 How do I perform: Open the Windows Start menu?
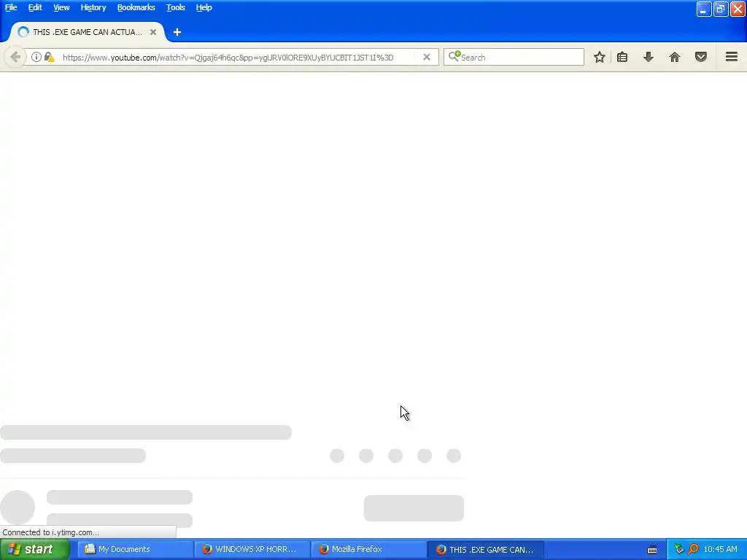pos(35,550)
